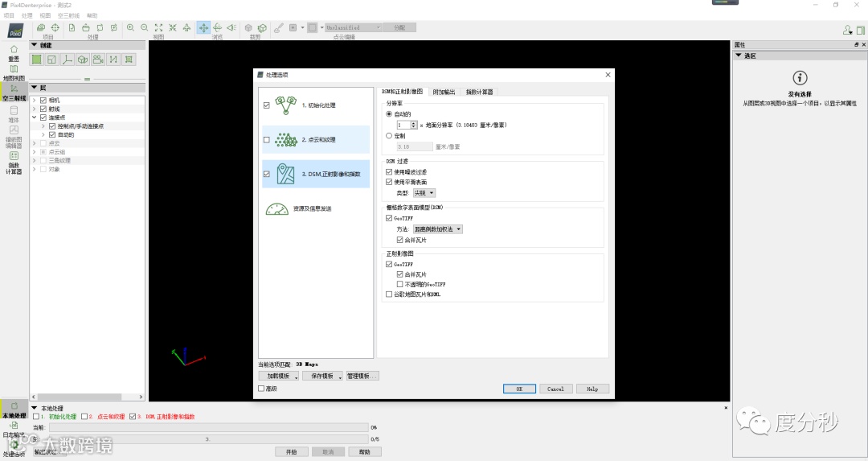
Task: Toggle 使用平滑表面 surface smoothing checkbox
Action: [x=389, y=182]
